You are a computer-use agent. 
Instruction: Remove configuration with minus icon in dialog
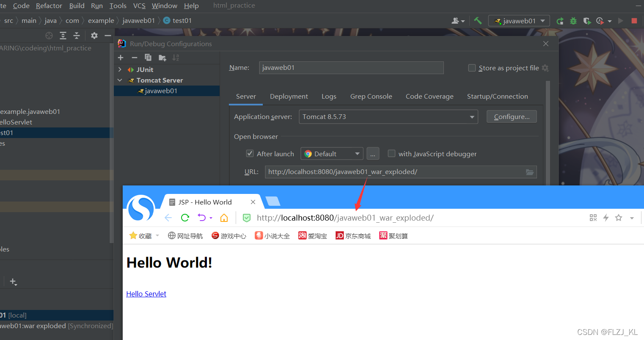135,58
